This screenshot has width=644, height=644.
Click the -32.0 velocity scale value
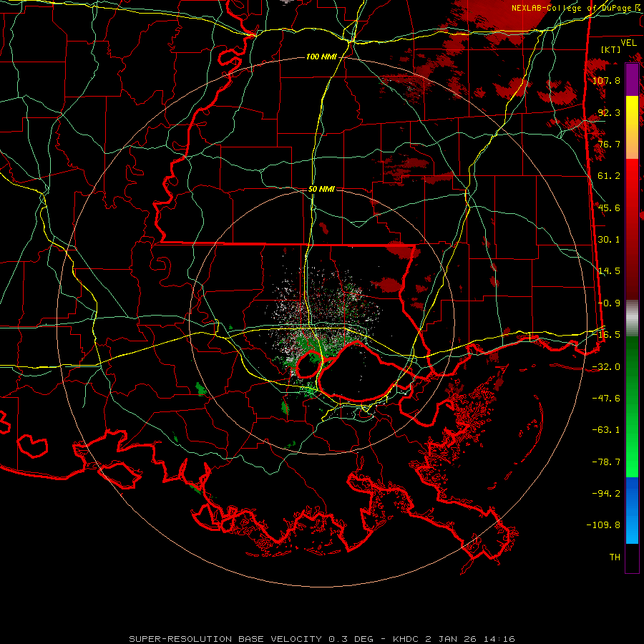coord(606,367)
